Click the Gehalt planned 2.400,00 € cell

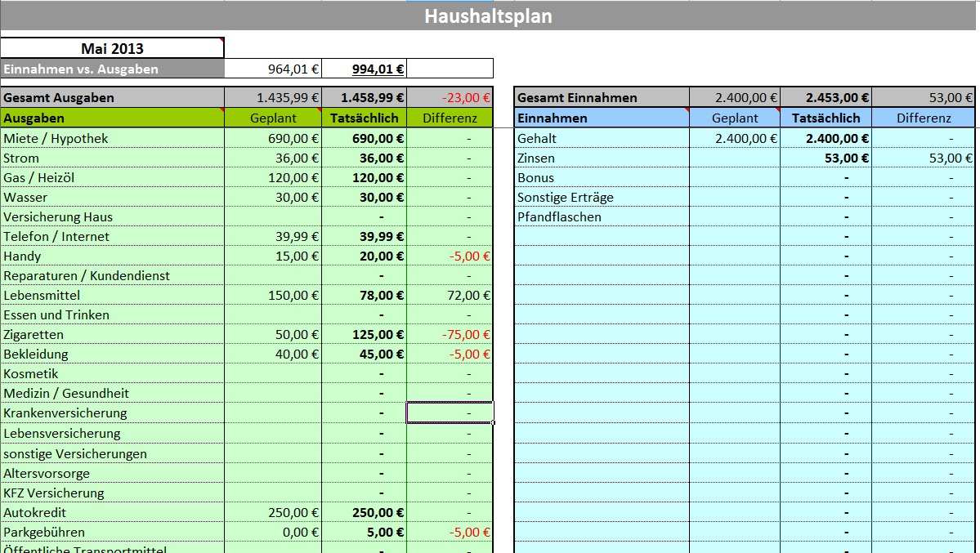735,139
